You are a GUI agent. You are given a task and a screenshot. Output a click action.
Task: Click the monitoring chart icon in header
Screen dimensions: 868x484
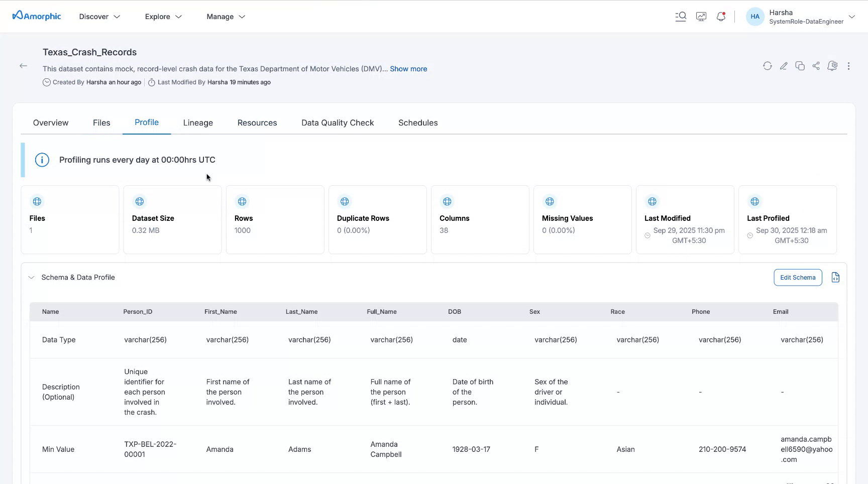tap(701, 17)
